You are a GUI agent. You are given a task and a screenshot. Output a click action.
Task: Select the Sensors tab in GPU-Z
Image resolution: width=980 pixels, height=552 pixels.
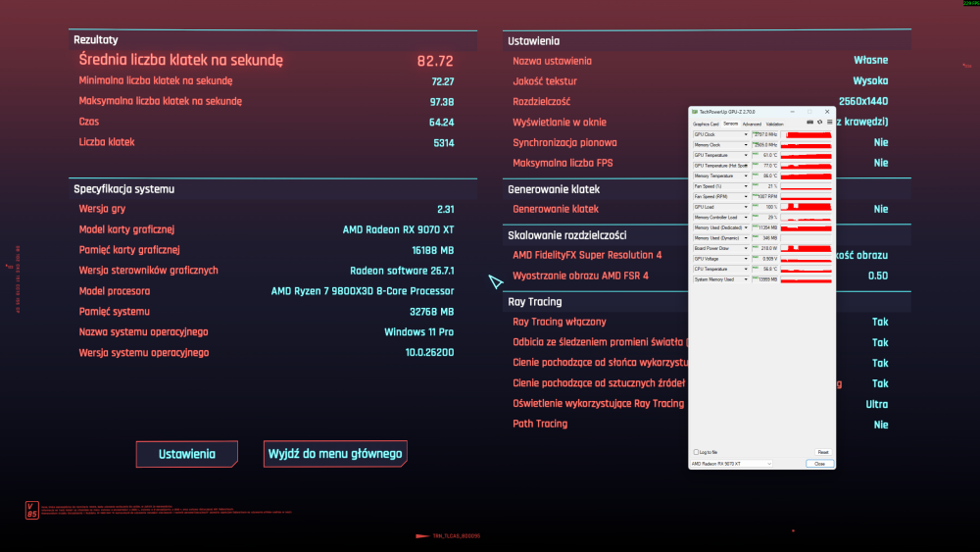point(731,124)
